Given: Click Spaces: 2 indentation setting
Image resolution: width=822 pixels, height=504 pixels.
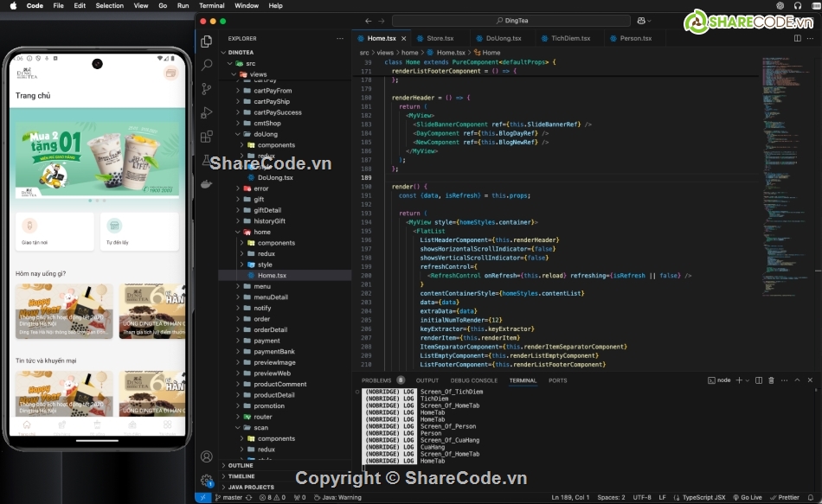Looking at the screenshot, I should click(x=611, y=497).
